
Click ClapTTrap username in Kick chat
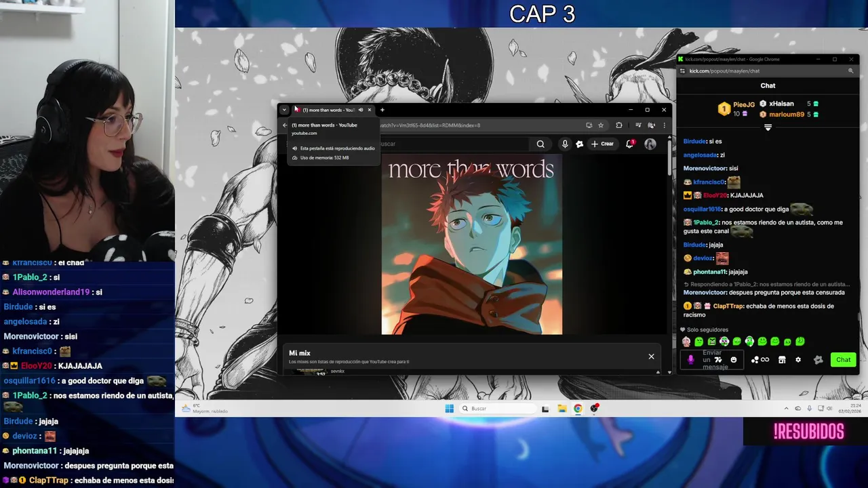point(728,306)
